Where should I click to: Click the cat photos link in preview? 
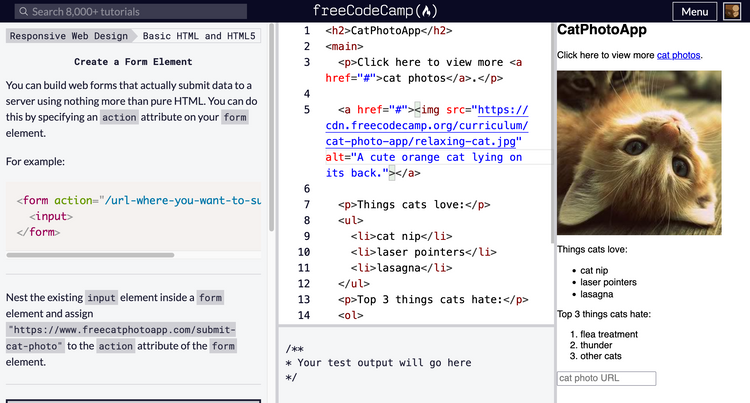[679, 55]
